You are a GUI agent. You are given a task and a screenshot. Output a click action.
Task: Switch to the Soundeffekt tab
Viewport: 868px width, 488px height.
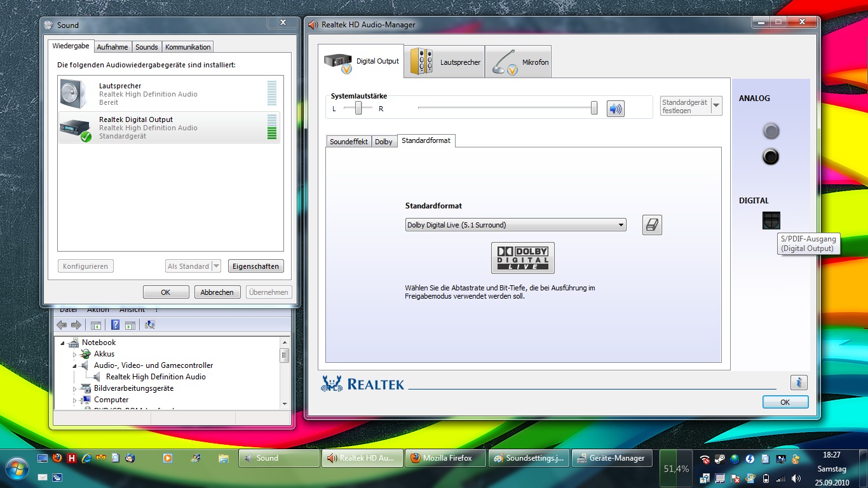(x=349, y=142)
